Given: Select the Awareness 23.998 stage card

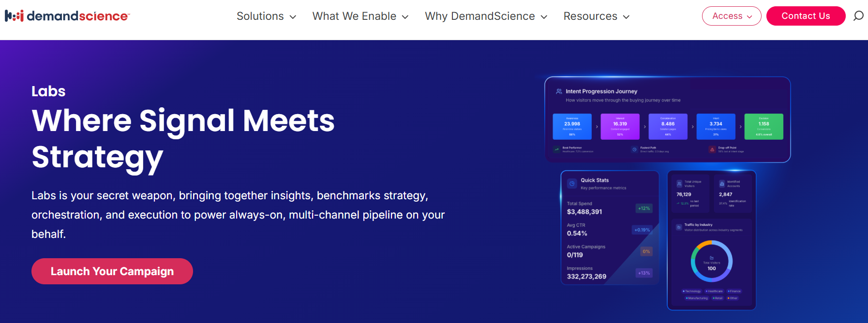Looking at the screenshot, I should click(x=572, y=127).
